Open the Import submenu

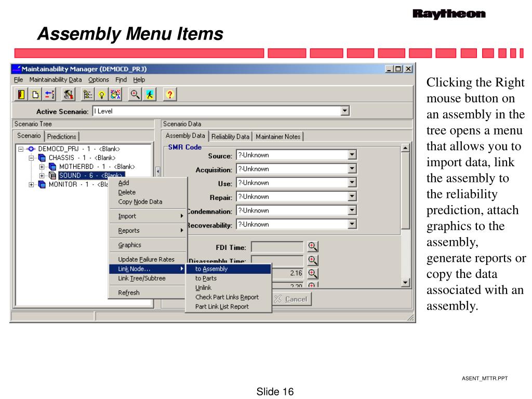click(x=148, y=216)
